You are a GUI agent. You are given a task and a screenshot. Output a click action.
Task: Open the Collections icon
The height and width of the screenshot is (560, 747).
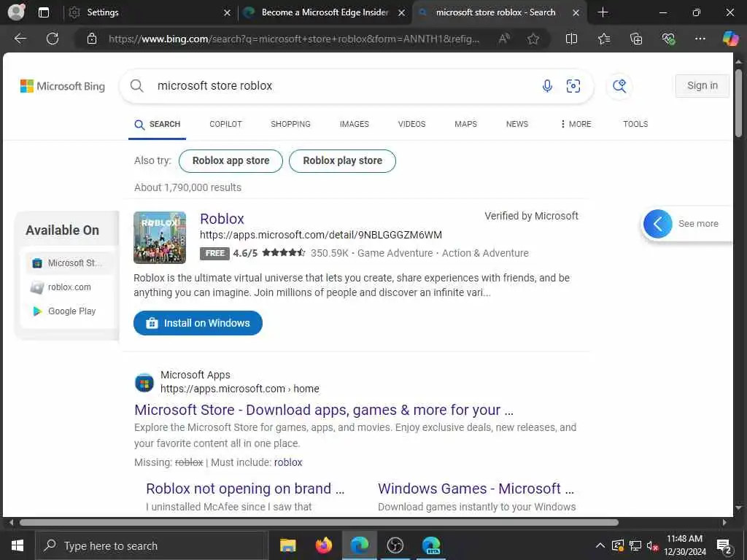636,39
